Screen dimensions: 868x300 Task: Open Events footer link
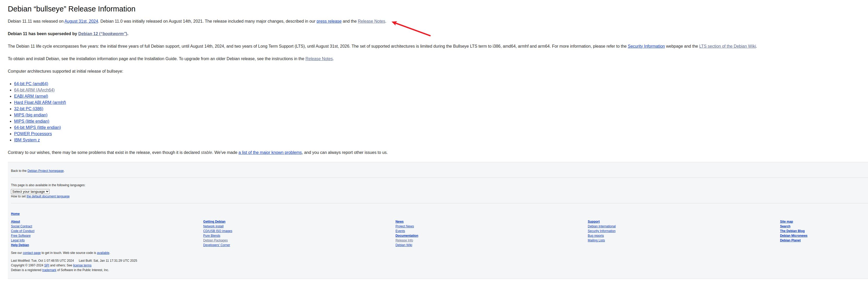point(400,231)
